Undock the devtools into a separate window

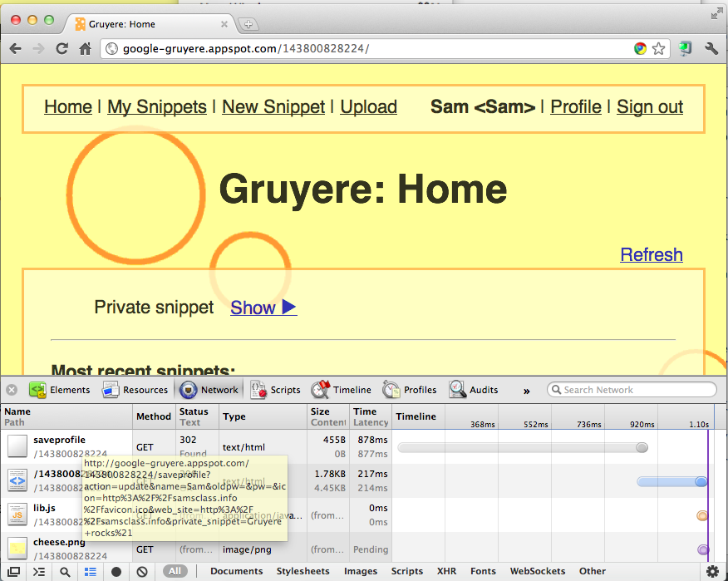13,572
